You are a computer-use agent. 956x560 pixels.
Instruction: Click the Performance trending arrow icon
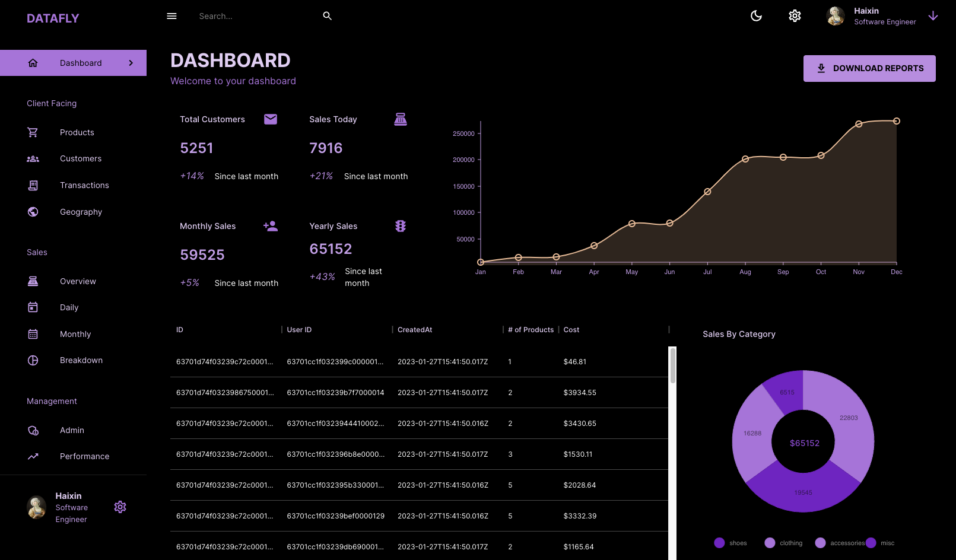(x=33, y=456)
